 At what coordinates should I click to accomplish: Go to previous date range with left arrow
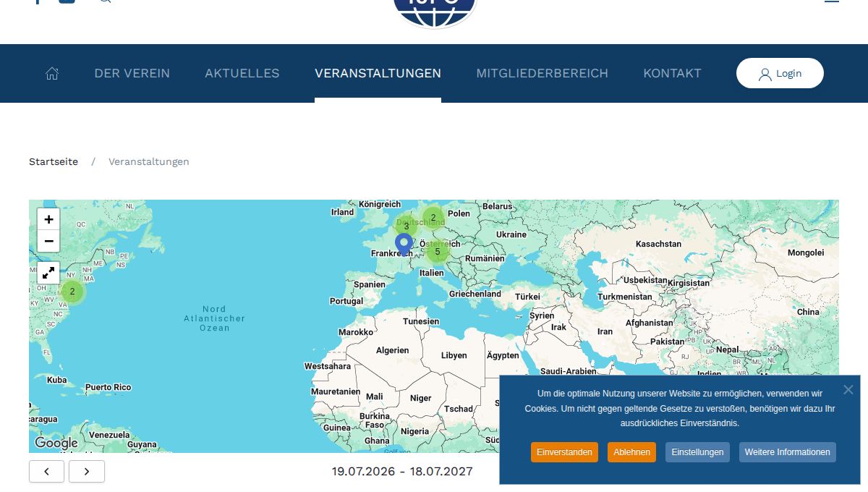46,471
